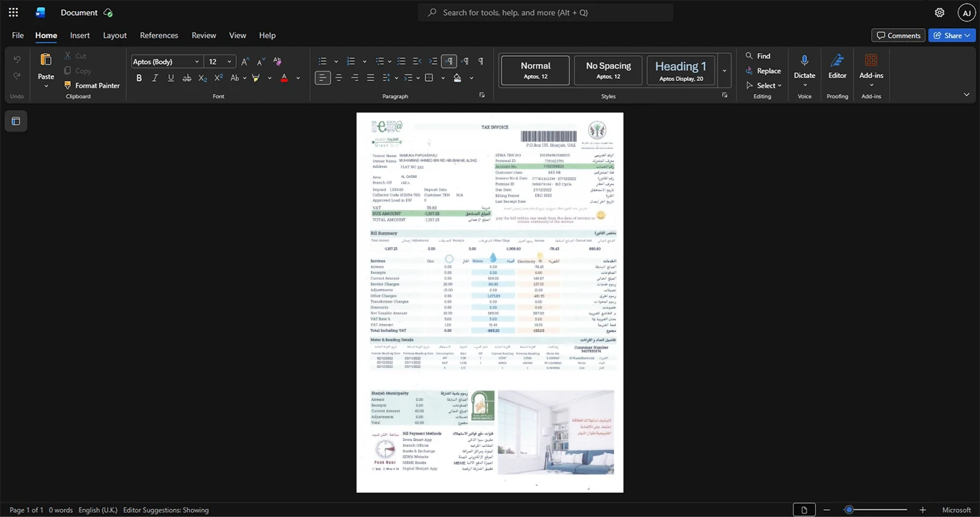Click the Undo arrow icon
This screenshot has width=980, height=517.
[x=17, y=60]
